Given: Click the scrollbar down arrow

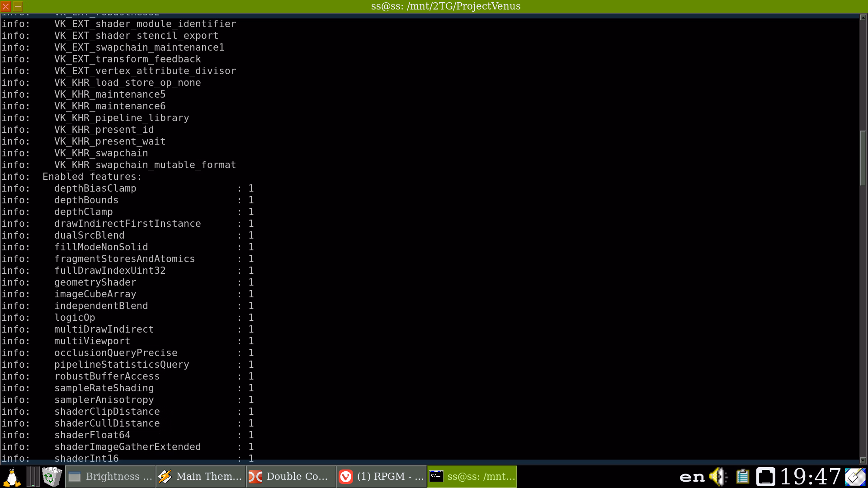Looking at the screenshot, I should click(x=863, y=460).
